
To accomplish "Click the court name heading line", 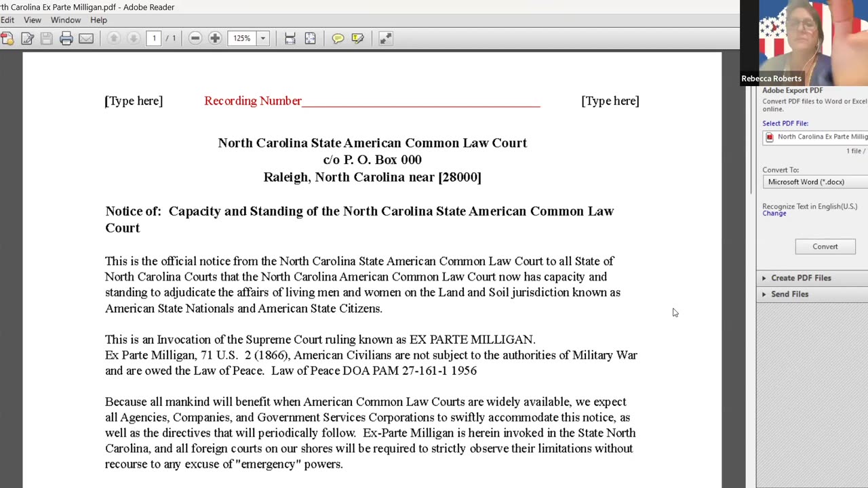I will (x=372, y=143).
